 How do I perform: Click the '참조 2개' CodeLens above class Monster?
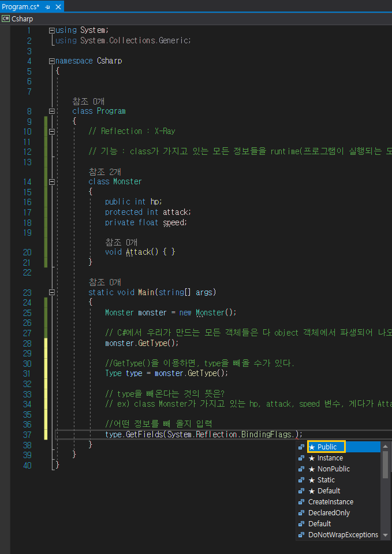point(104,172)
